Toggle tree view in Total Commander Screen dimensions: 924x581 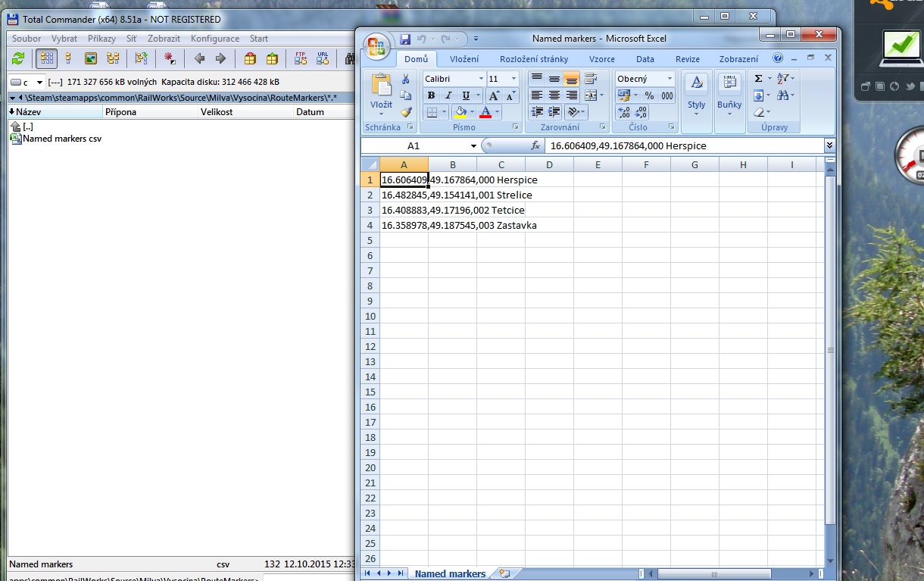click(113, 58)
